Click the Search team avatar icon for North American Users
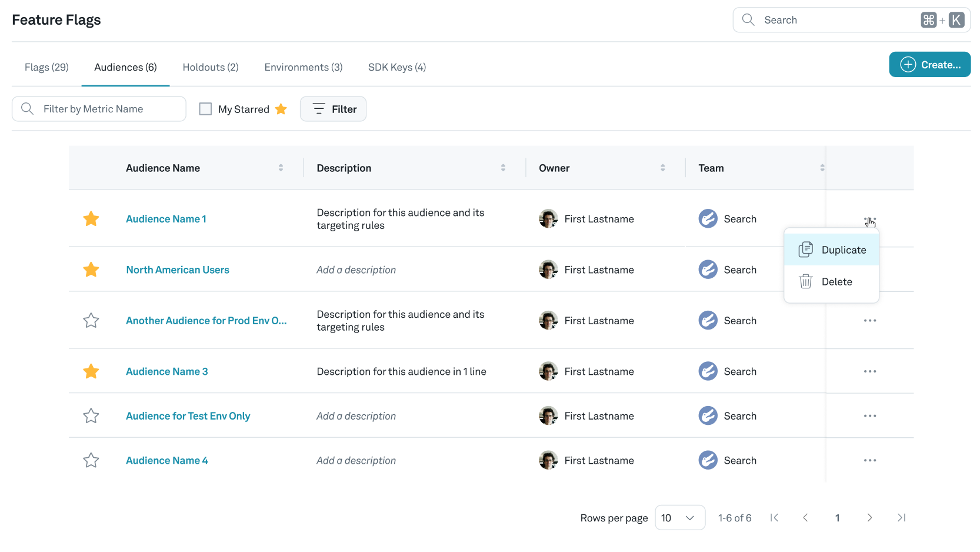 click(x=708, y=269)
